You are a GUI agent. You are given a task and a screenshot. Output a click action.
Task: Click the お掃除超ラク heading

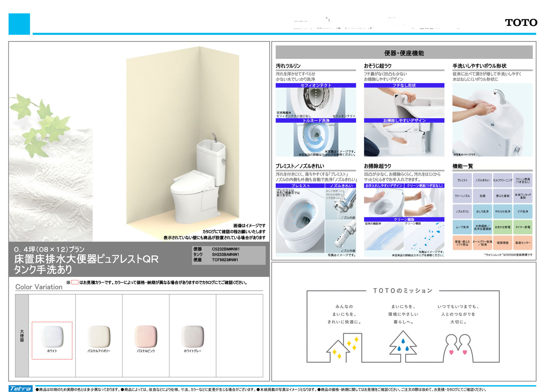[378, 166]
